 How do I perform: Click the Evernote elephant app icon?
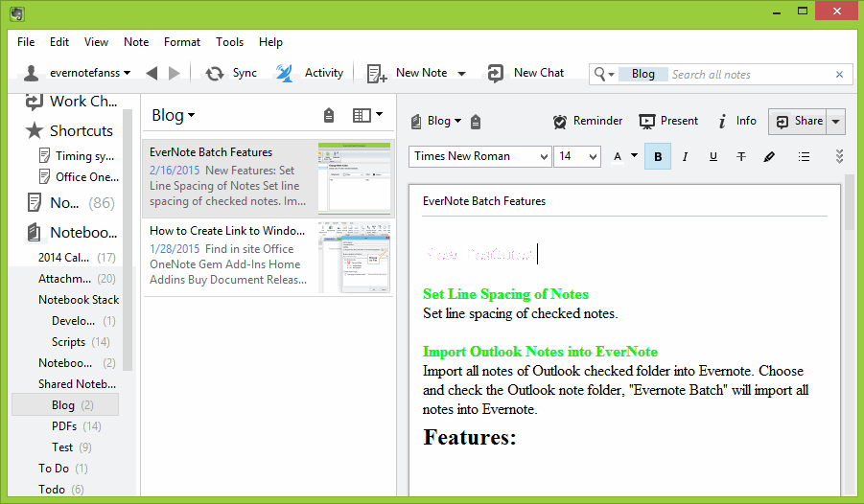[x=16, y=13]
